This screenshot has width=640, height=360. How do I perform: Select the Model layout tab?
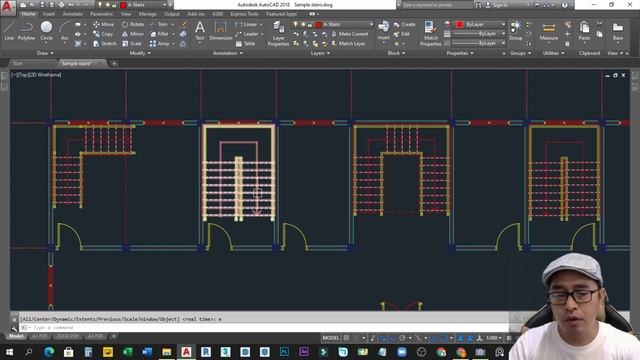point(16,336)
